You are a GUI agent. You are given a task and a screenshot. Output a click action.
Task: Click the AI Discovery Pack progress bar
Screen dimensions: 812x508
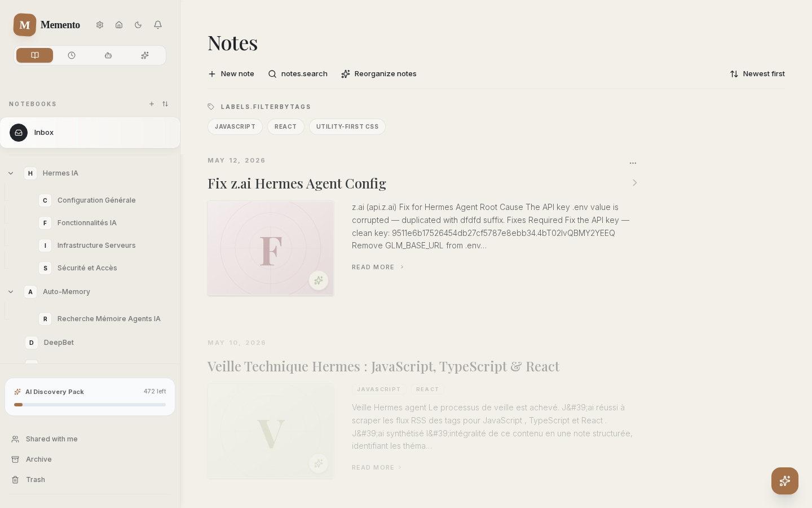coord(90,405)
